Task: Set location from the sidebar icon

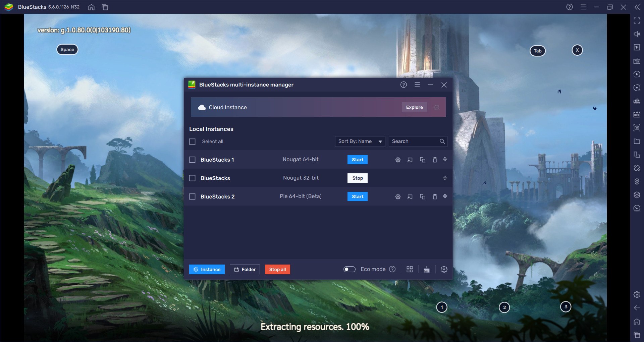Action: coord(637,182)
